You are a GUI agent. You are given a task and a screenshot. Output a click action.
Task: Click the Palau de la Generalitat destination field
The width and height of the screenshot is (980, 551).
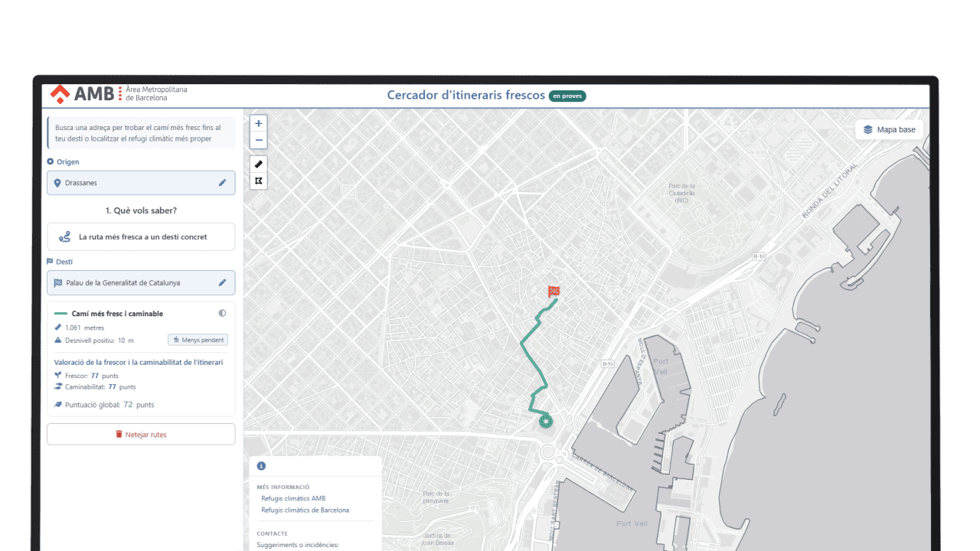[x=141, y=282]
